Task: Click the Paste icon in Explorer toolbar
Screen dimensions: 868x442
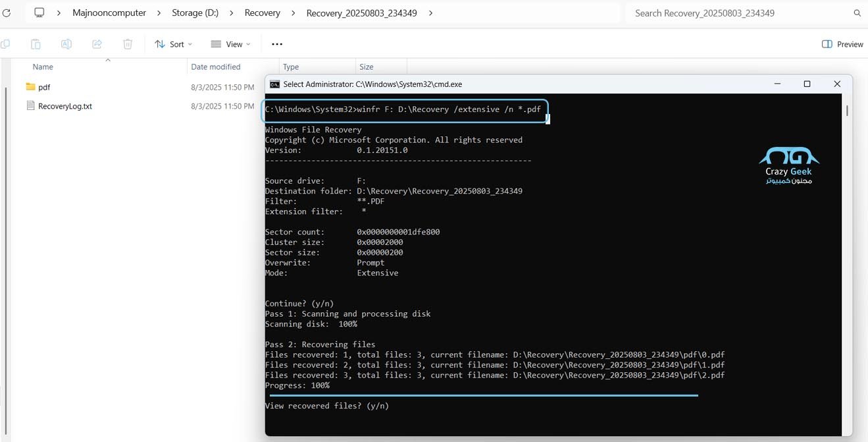Action: 36,44
